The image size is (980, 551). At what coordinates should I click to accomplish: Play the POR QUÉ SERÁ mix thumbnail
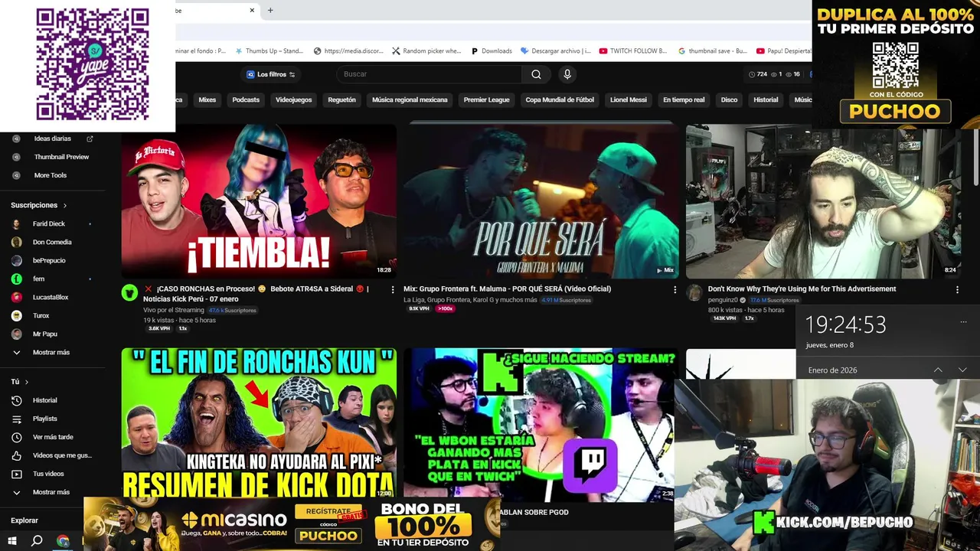tap(541, 201)
